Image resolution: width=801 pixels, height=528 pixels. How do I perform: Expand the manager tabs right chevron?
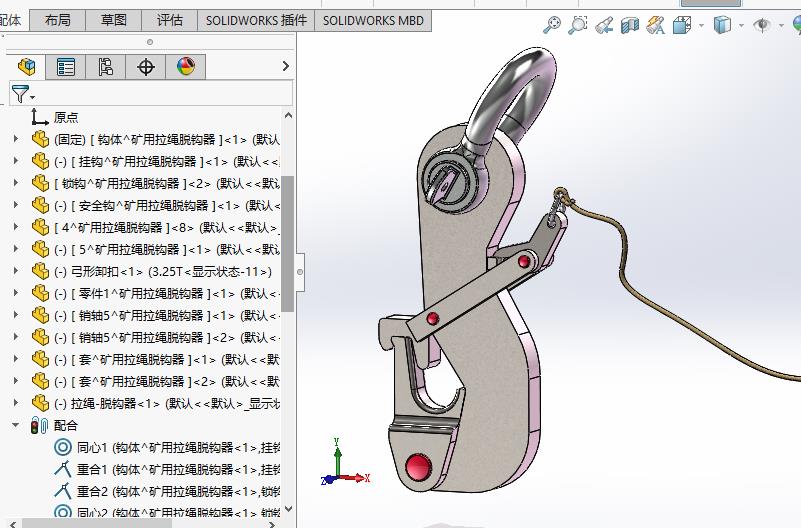[286, 66]
